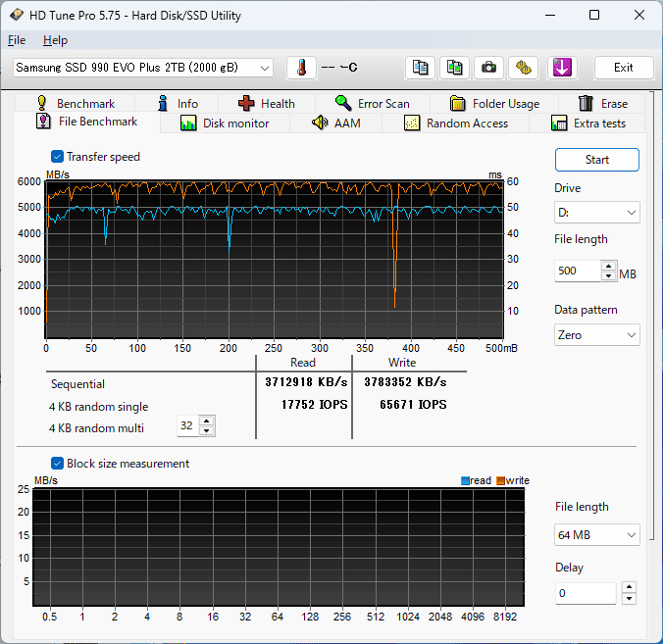Switch to the Random Access tab
The width and height of the screenshot is (663, 644).
point(455,124)
